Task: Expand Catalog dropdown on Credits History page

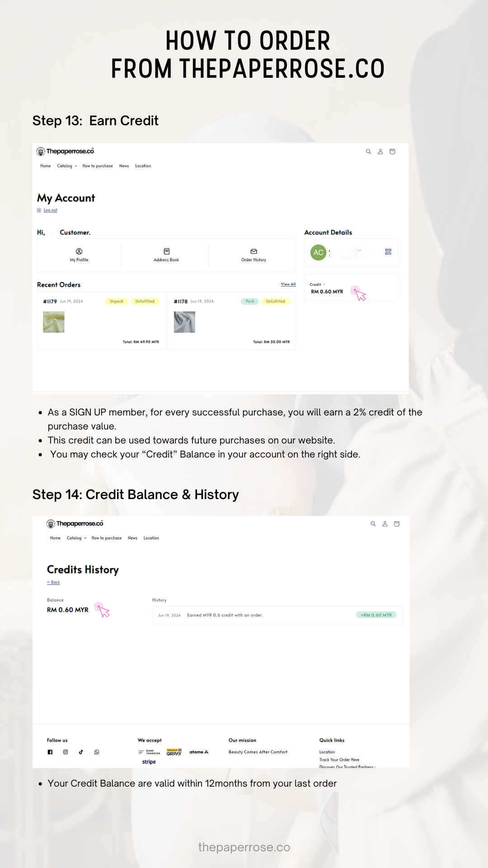Action: [x=76, y=538]
